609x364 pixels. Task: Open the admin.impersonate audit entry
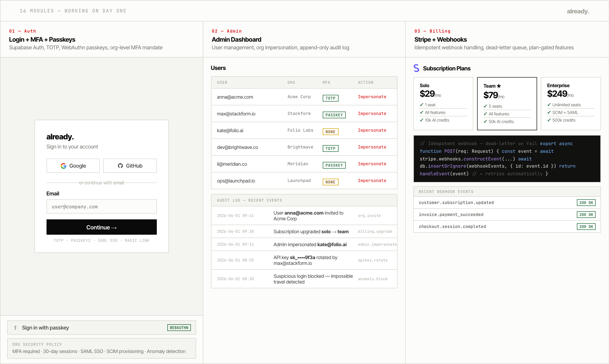pos(304,244)
